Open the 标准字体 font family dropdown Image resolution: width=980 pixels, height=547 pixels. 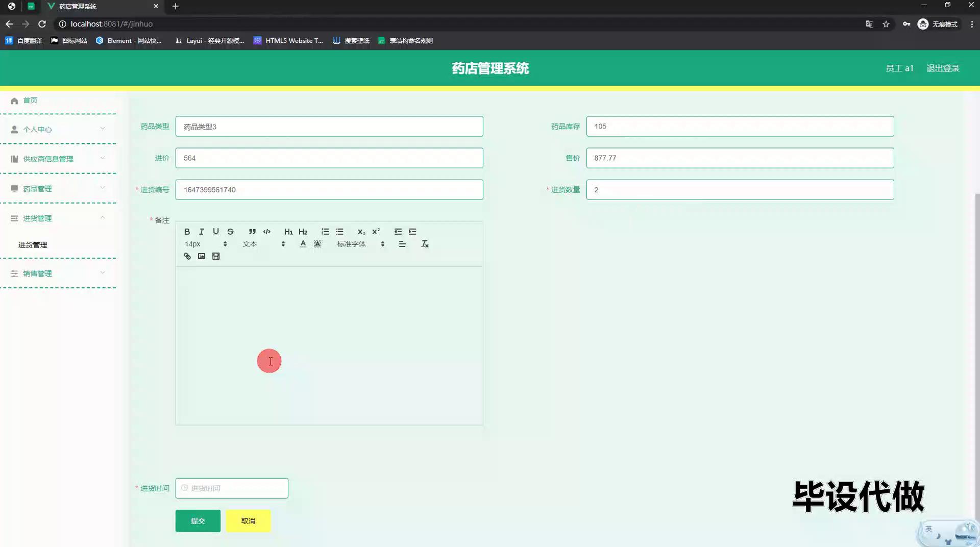click(x=360, y=244)
